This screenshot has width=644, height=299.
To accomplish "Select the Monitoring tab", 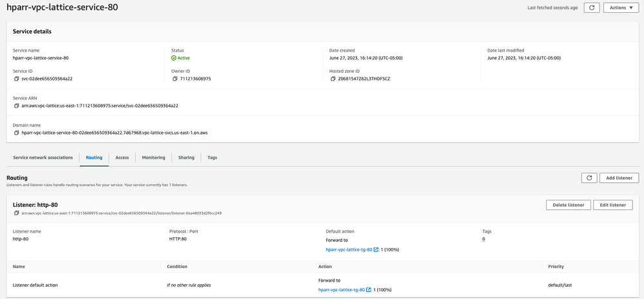I will [x=153, y=157].
